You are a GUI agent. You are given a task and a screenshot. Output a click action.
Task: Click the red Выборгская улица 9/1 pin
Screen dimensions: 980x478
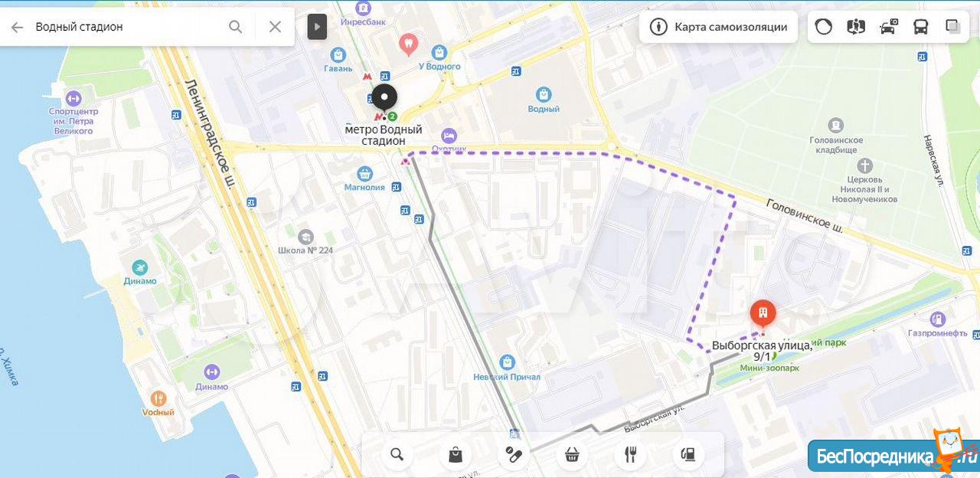click(x=763, y=314)
